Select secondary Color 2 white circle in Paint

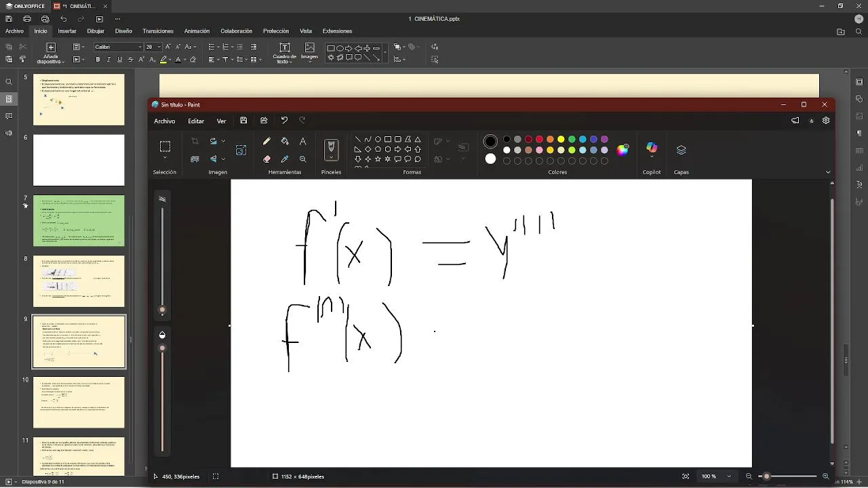pos(490,159)
